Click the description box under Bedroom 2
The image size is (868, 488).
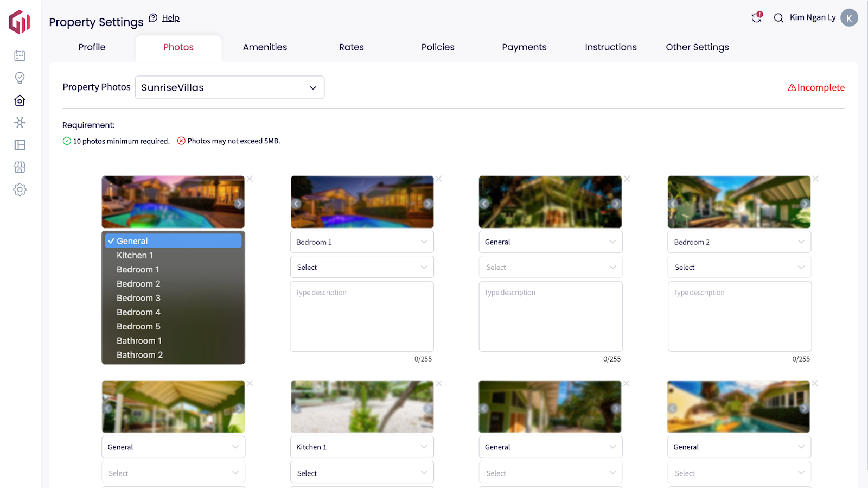[739, 316]
